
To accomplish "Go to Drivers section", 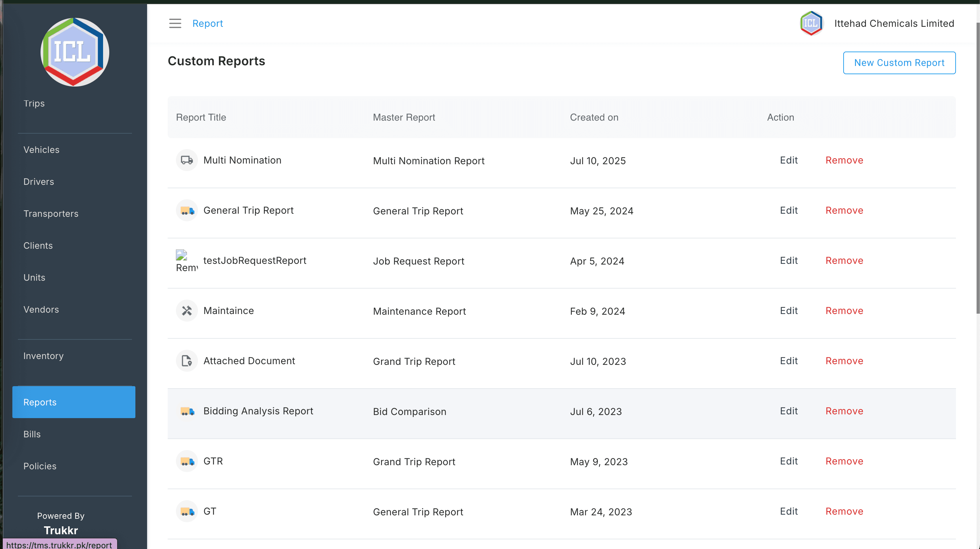I will pyautogui.click(x=39, y=182).
